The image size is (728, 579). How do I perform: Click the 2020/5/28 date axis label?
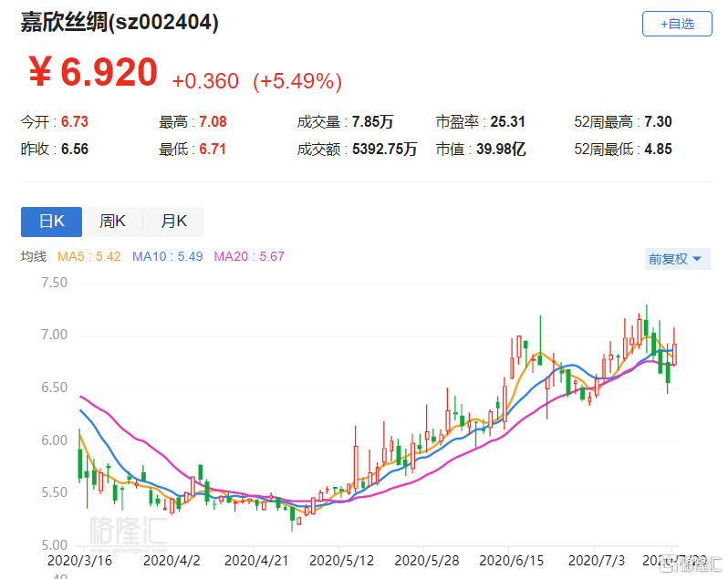point(426,561)
